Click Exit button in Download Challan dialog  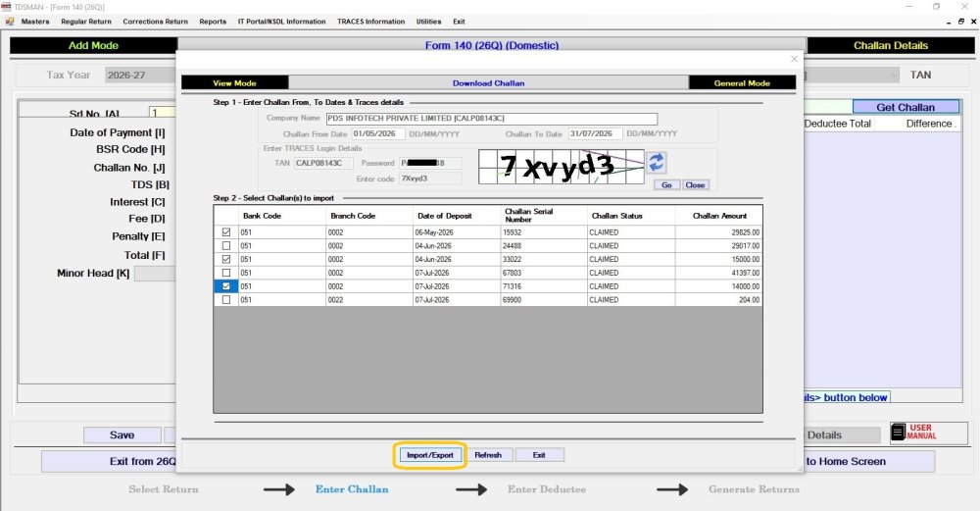tap(539, 455)
